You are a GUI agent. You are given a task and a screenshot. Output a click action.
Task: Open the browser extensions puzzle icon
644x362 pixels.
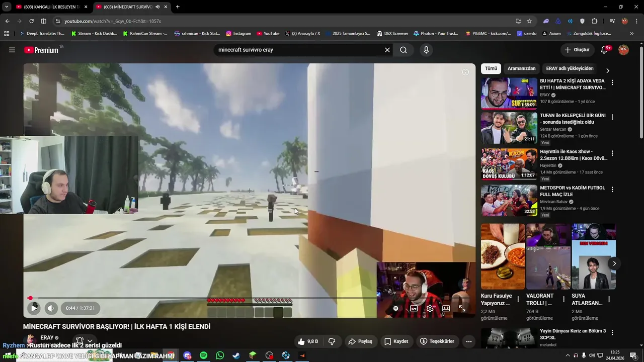pyautogui.click(x=594, y=21)
